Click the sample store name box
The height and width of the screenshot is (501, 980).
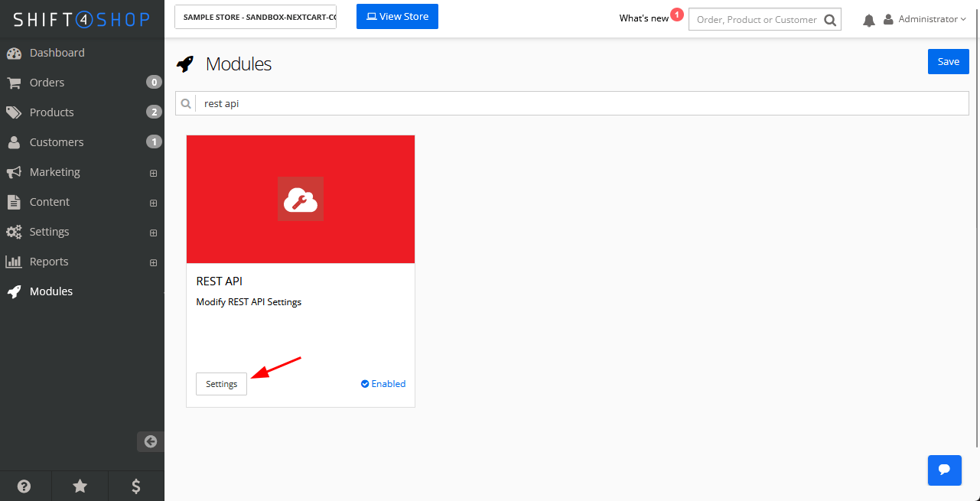click(256, 17)
